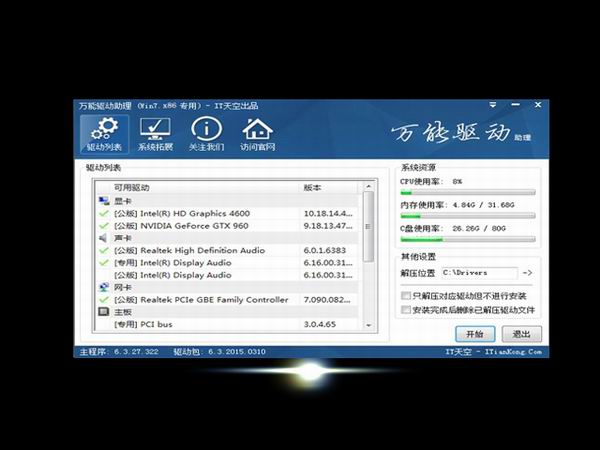The height and width of the screenshot is (450, 600).
Task: Close the 万能驱动助理 window
Action: [x=538, y=104]
